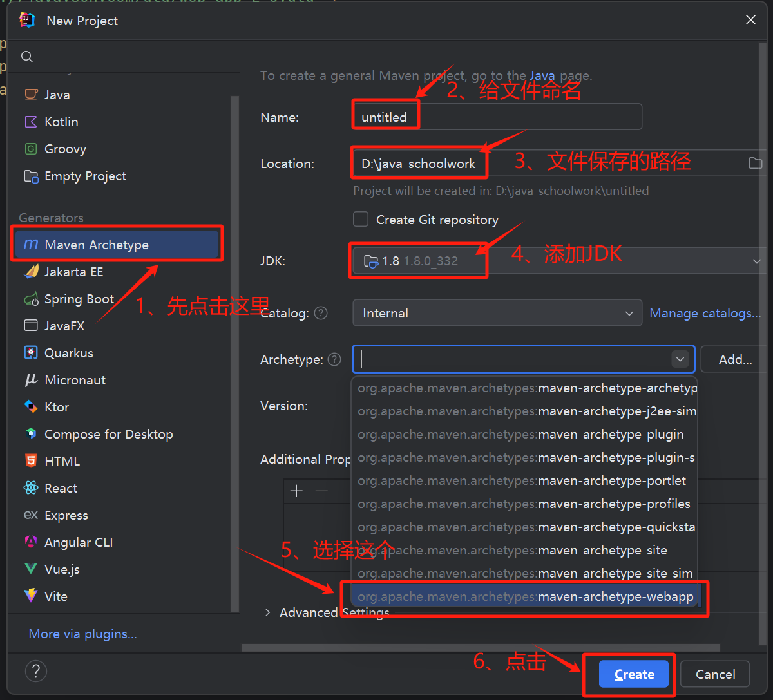Click the Cancel button
The width and height of the screenshot is (773, 700).
[715, 674]
